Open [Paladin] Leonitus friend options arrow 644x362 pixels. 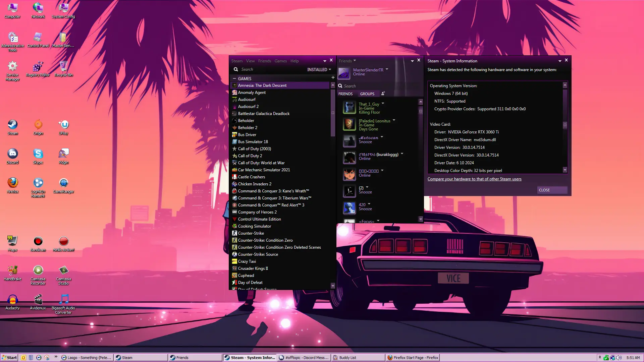pos(394,120)
